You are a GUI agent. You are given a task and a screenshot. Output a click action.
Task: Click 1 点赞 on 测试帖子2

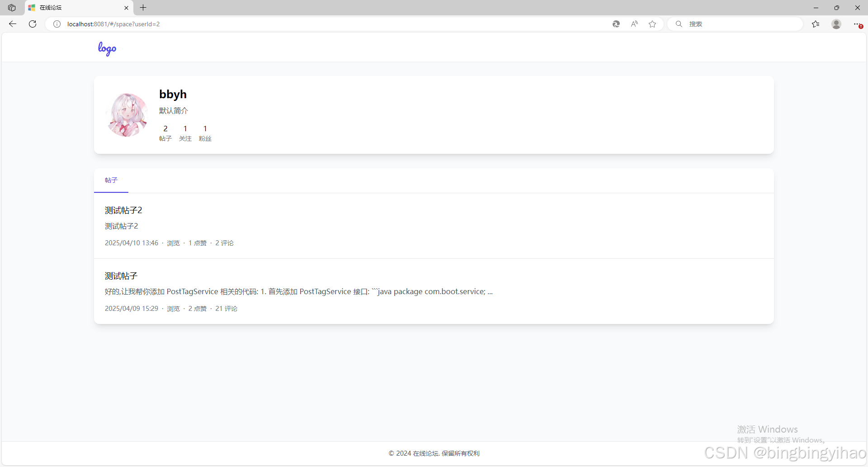click(198, 243)
